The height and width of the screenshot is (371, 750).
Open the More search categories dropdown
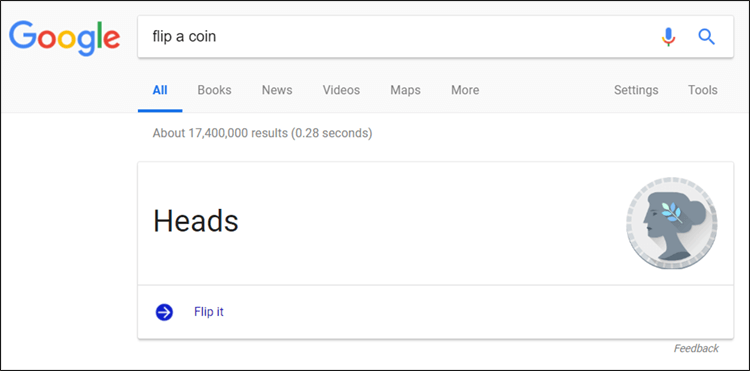pos(465,90)
